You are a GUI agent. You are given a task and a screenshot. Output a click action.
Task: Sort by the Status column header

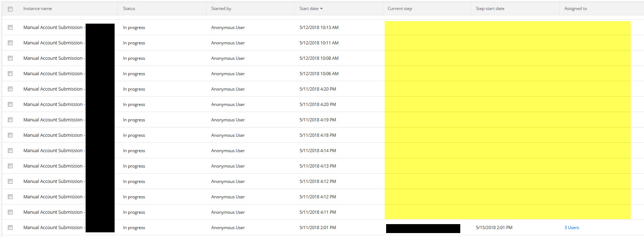point(129,9)
